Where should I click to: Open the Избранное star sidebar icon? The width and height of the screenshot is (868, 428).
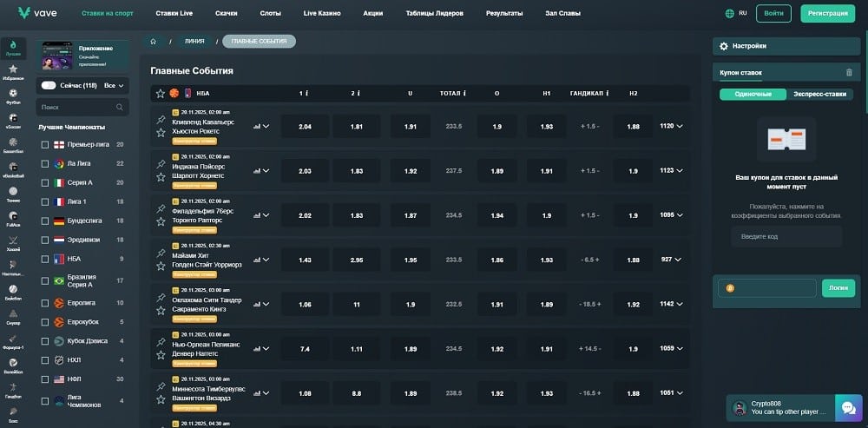point(13,73)
